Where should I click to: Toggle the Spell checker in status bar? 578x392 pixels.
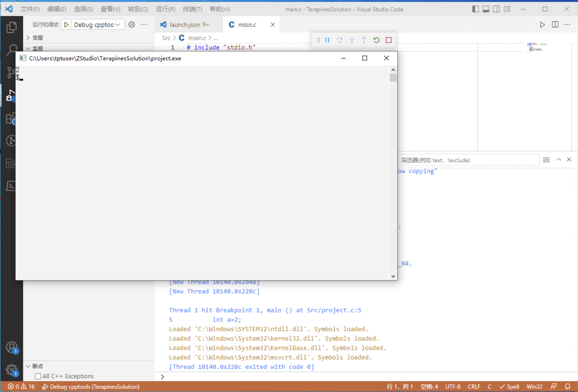pyautogui.click(x=509, y=387)
